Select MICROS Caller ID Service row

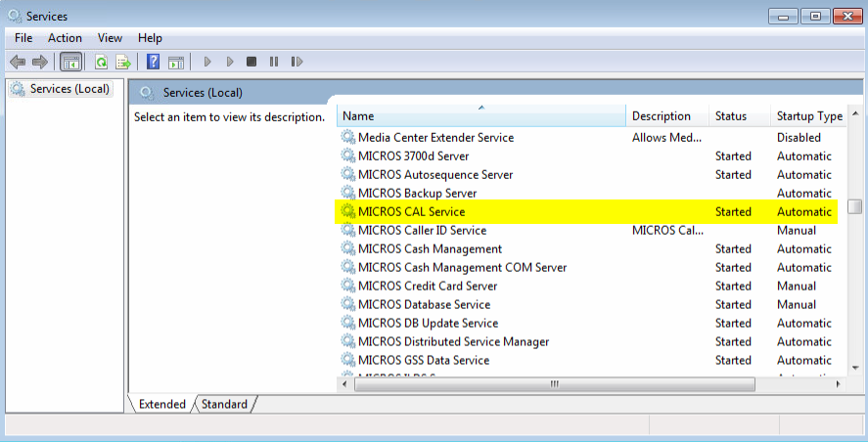click(x=591, y=230)
